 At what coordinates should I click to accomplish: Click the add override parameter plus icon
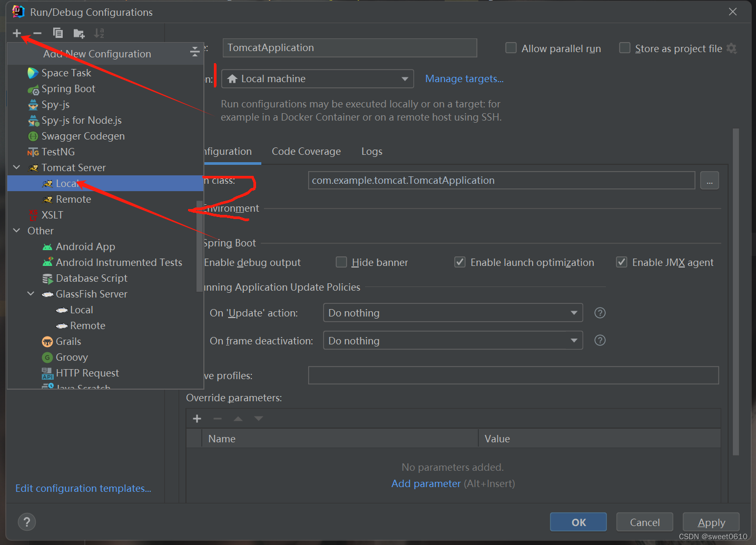[197, 419]
